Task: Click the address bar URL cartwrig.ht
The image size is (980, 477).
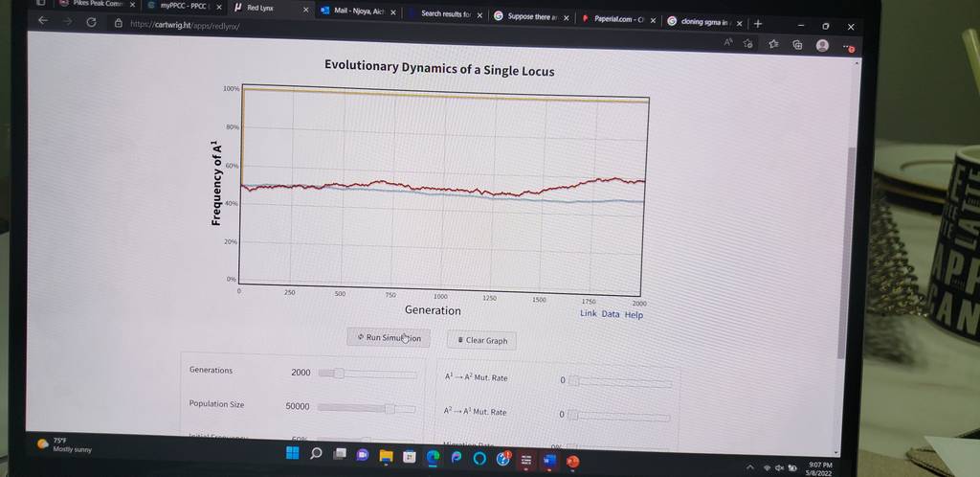Action: pos(185,26)
